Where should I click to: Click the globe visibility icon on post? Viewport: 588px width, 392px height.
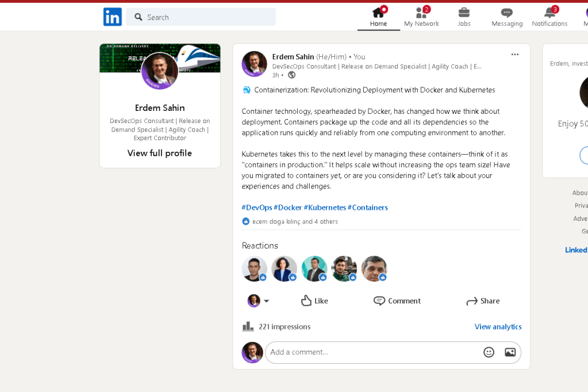coord(291,75)
